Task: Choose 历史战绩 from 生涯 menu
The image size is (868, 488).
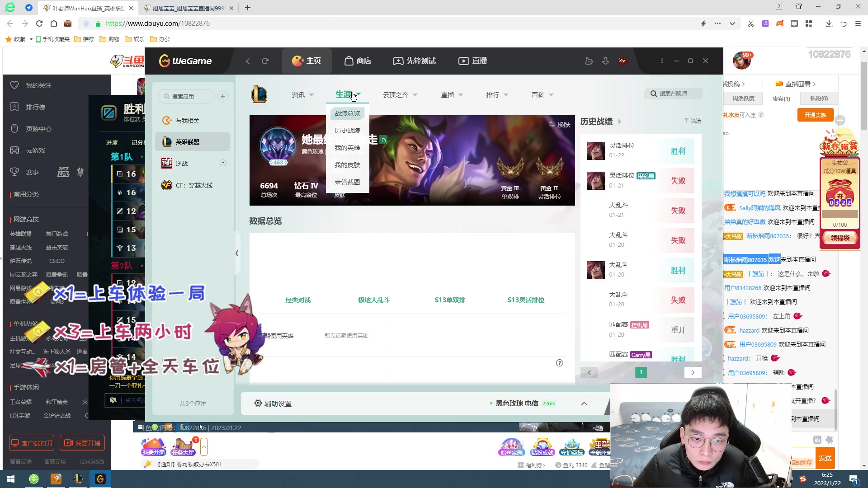Action: pos(347,131)
